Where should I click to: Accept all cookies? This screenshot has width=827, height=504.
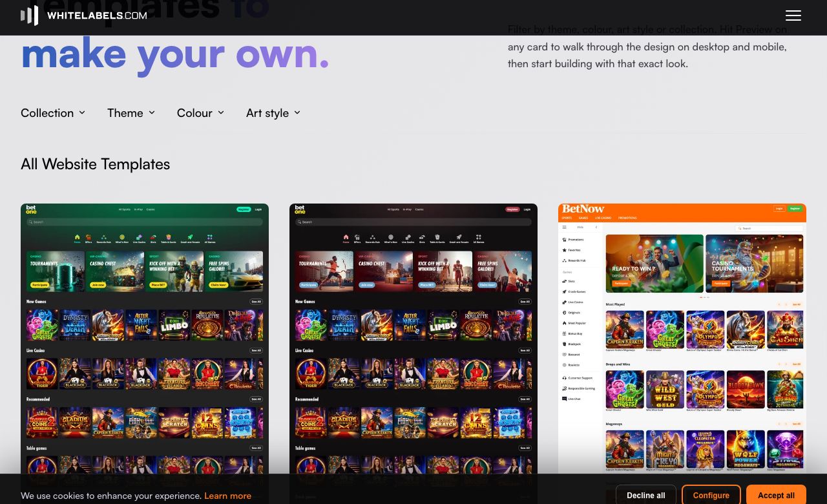pos(776,495)
